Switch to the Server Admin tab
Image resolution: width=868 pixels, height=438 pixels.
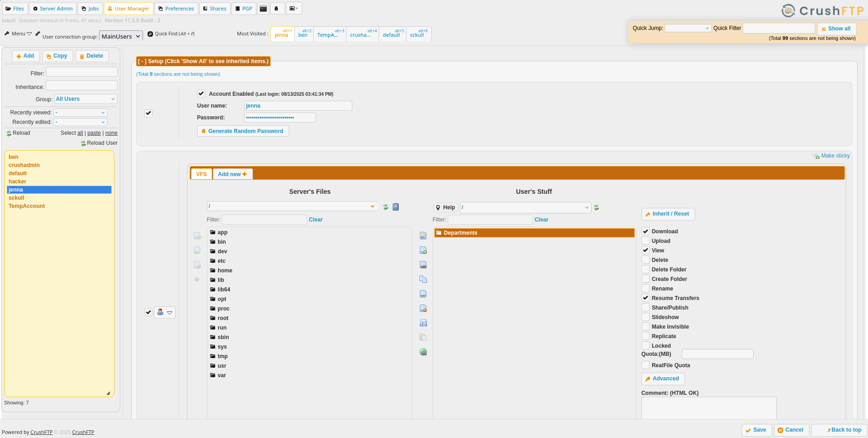click(53, 9)
